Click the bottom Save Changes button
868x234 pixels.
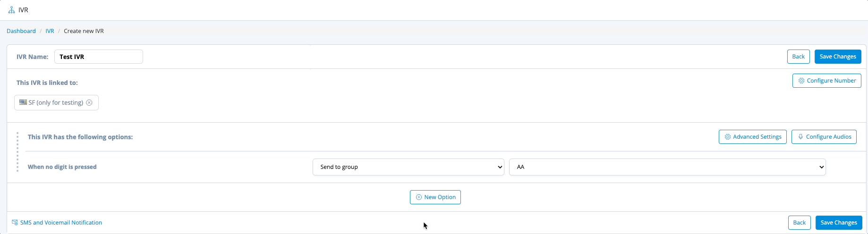[x=838, y=223]
